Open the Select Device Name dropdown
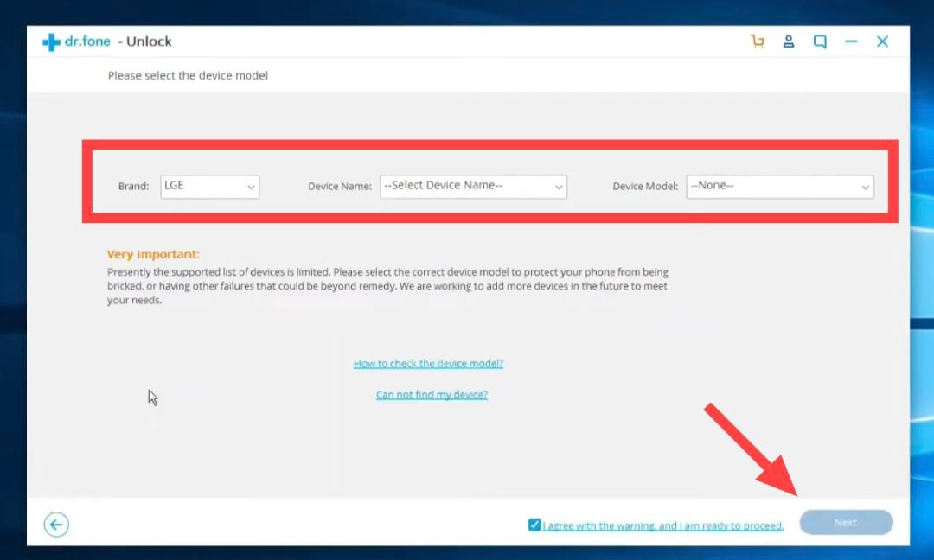Image resolution: width=934 pixels, height=560 pixels. tap(474, 187)
